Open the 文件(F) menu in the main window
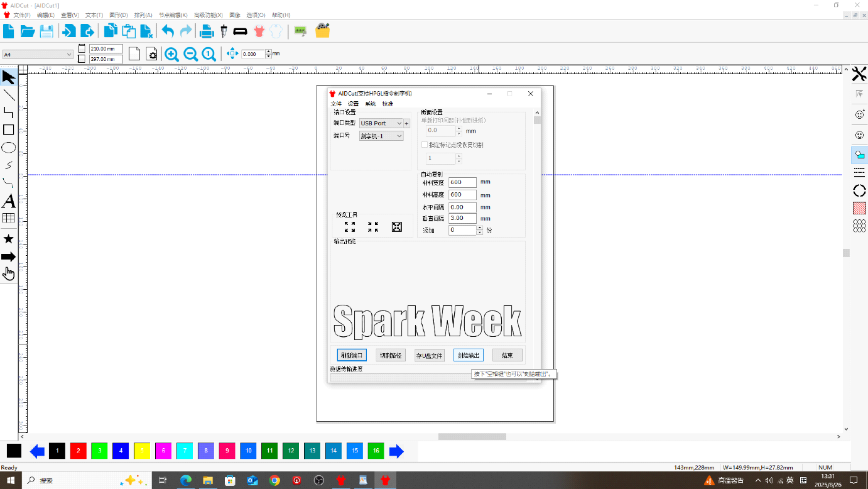This screenshot has height=489, width=868. tap(21, 14)
